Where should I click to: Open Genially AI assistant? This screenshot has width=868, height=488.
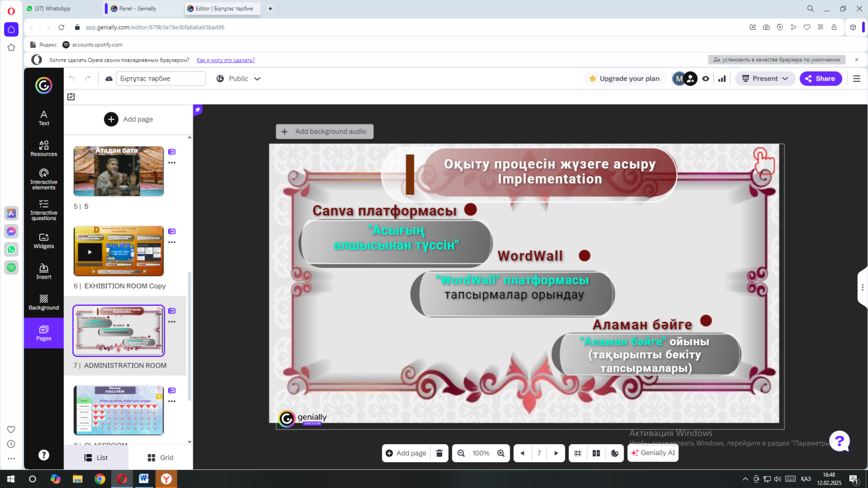click(653, 453)
